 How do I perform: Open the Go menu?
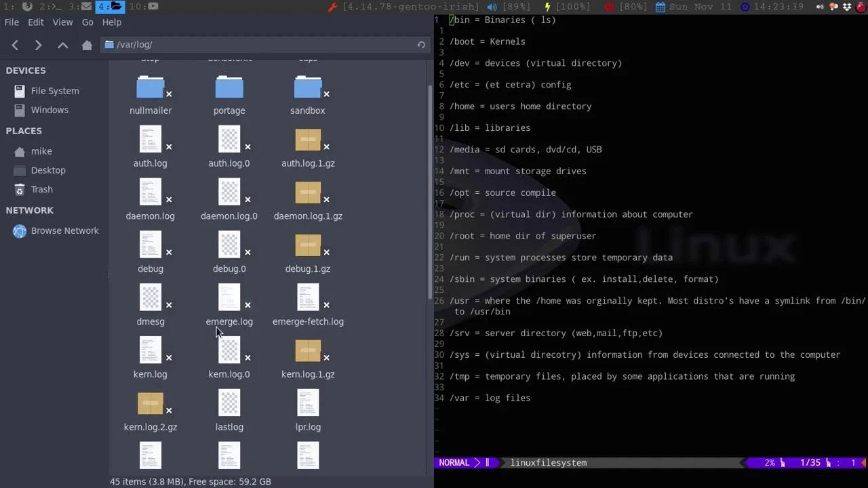coord(87,22)
